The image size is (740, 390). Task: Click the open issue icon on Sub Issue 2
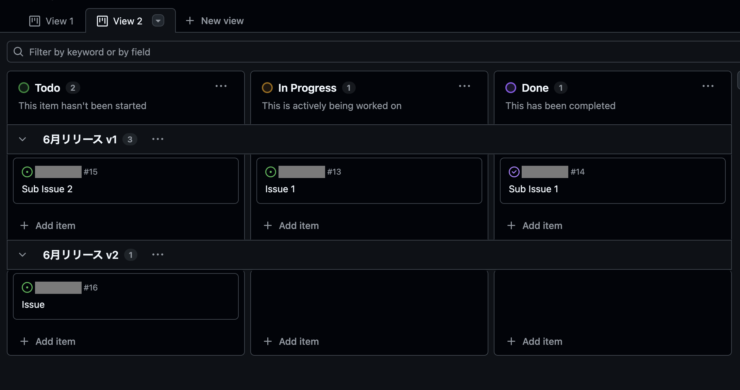click(x=27, y=172)
